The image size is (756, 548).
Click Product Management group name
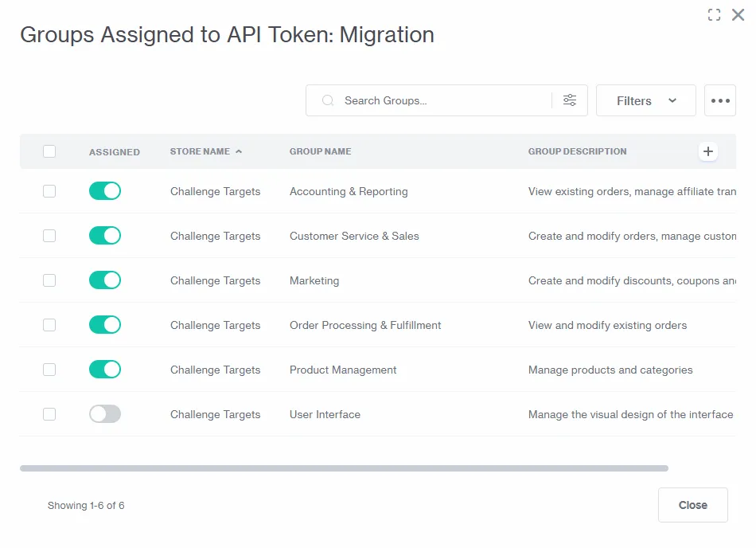pyautogui.click(x=343, y=370)
